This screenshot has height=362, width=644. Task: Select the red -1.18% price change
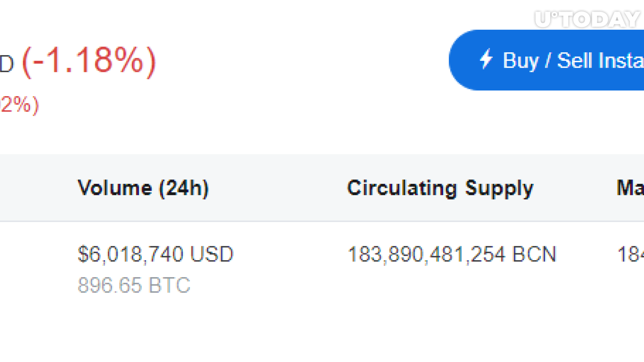coord(89,61)
